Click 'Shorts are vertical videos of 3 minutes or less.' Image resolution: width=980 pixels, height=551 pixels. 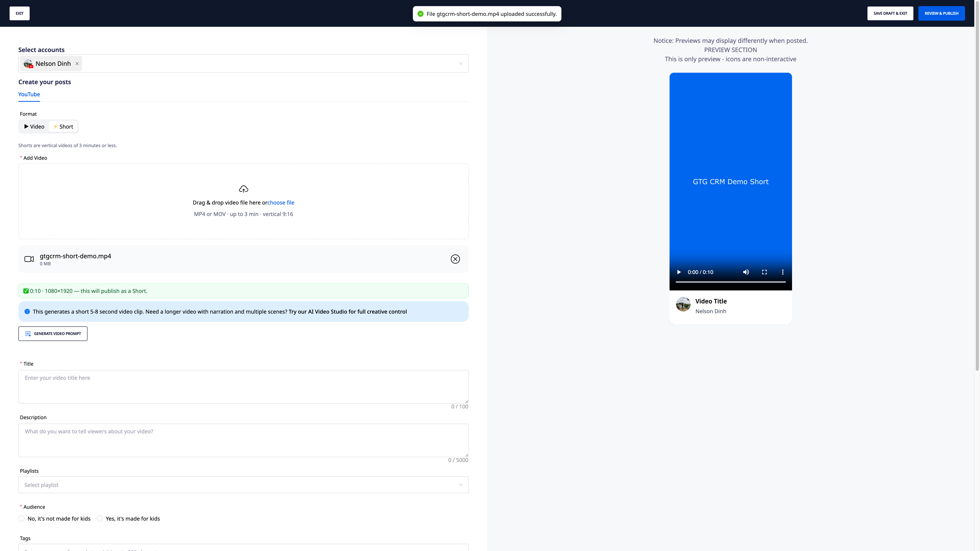[x=68, y=145]
